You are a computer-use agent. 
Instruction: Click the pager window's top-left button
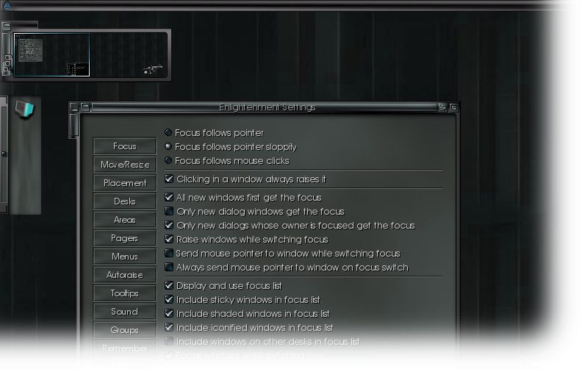7,26
